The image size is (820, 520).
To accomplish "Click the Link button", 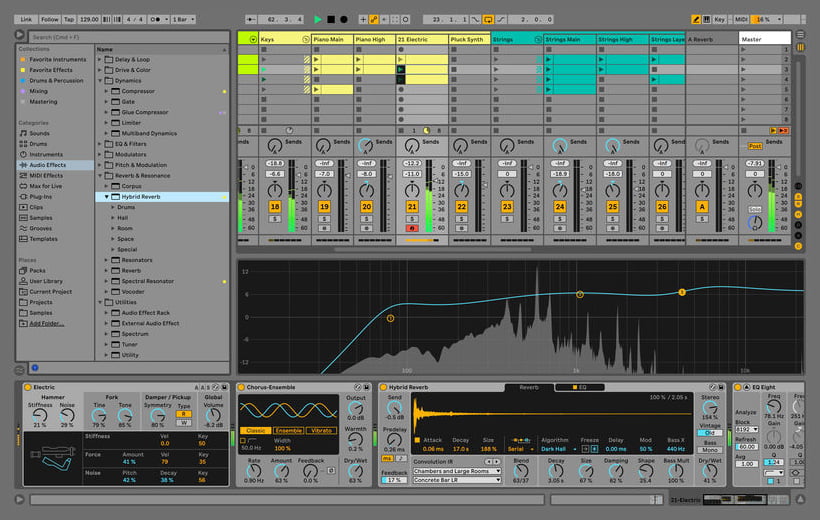I will (x=26, y=19).
